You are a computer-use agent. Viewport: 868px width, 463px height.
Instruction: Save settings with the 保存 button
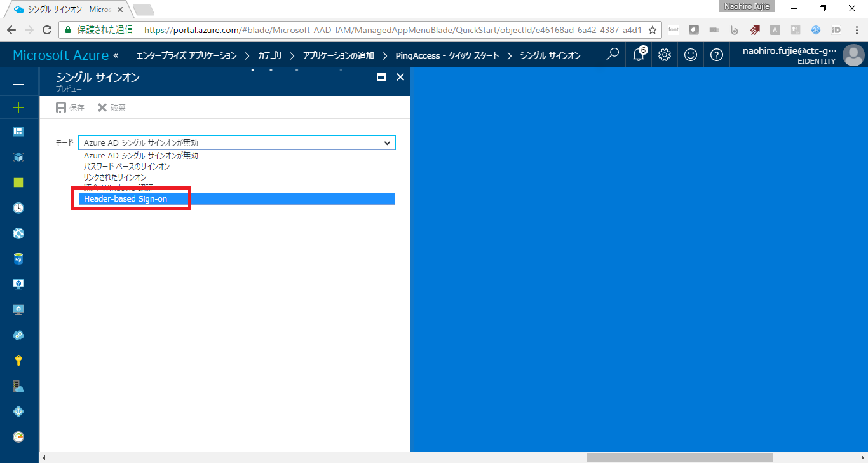click(x=69, y=107)
